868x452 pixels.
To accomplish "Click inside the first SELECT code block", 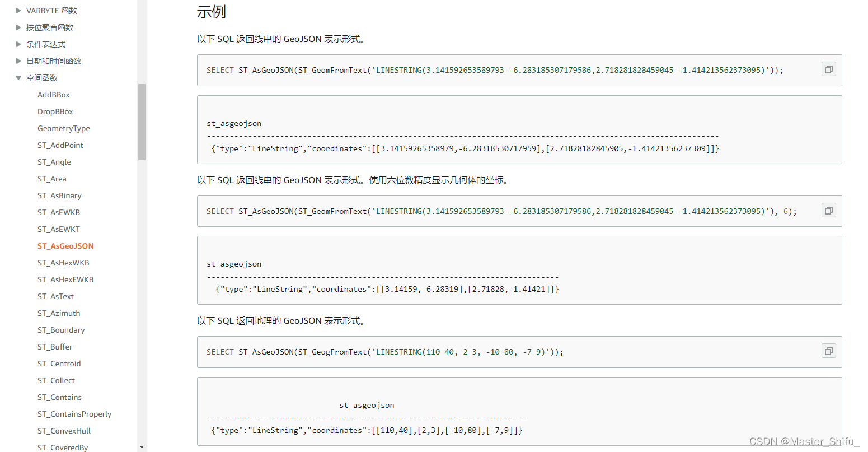I will pos(519,70).
